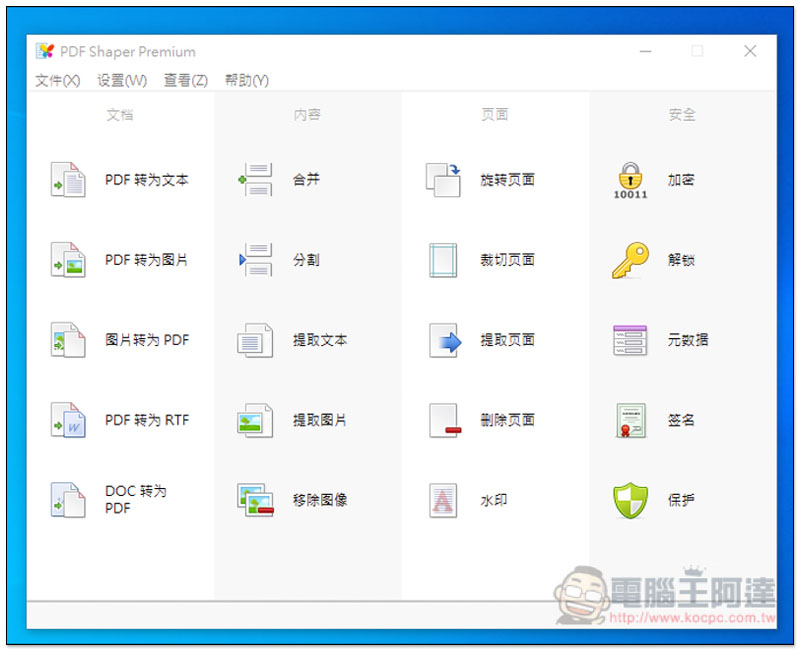The height and width of the screenshot is (652, 800).
Task: Click the '提取页面' label
Action: click(508, 340)
